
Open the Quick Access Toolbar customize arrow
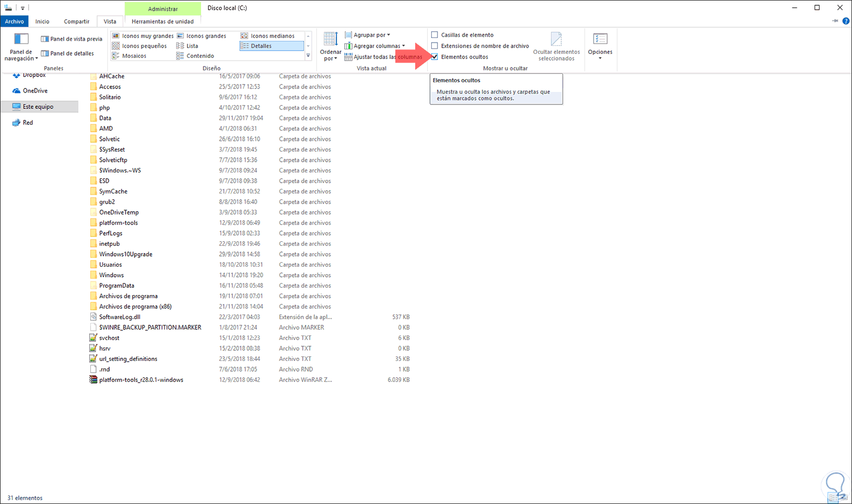23,8
